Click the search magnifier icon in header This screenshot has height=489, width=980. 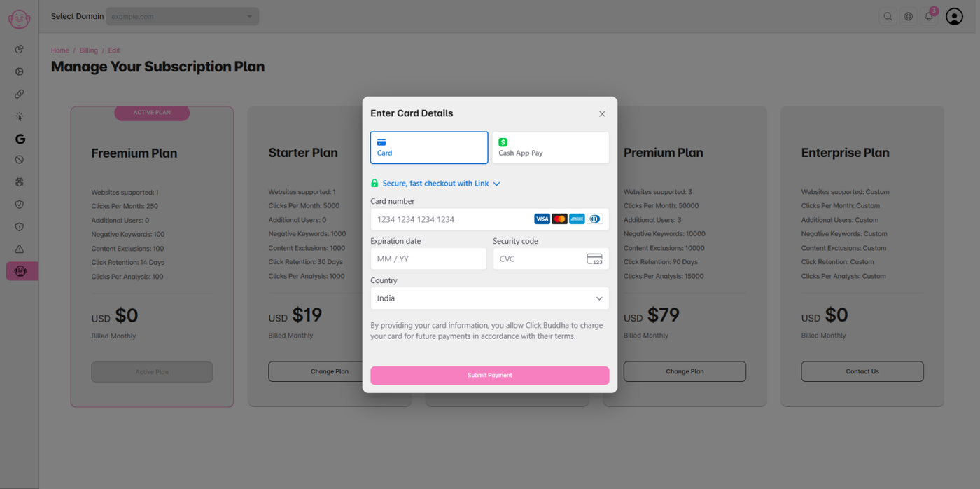(888, 16)
